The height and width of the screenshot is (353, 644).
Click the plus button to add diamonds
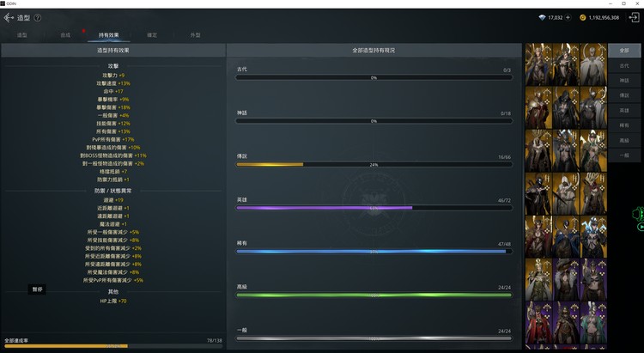coord(568,18)
